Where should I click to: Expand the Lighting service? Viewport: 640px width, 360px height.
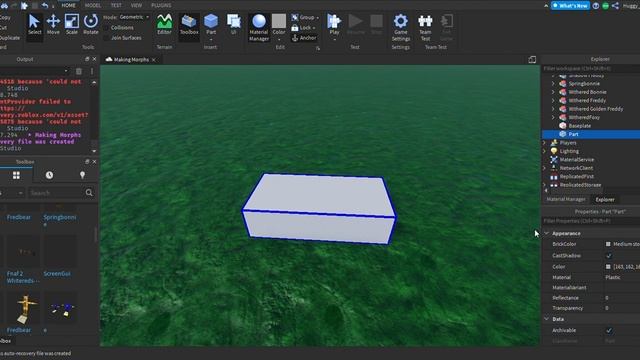coord(544,151)
